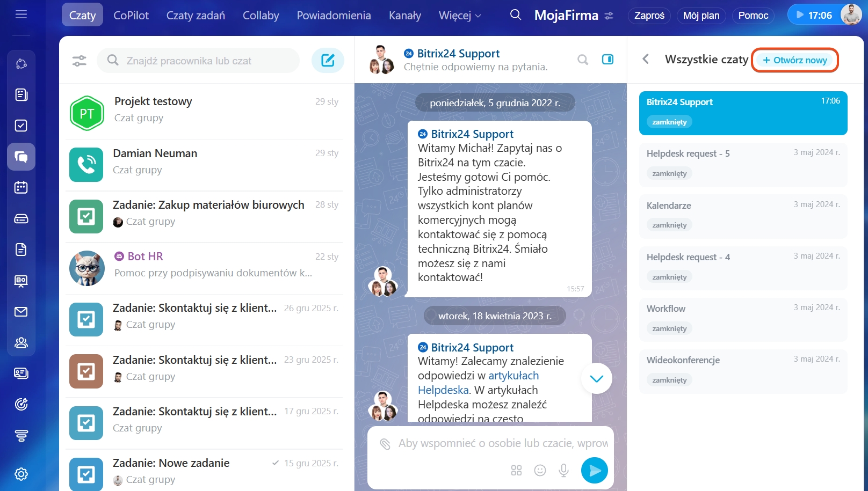This screenshot has width=868, height=491.
Task: Jump to latest message with down arrow
Action: pyautogui.click(x=597, y=378)
